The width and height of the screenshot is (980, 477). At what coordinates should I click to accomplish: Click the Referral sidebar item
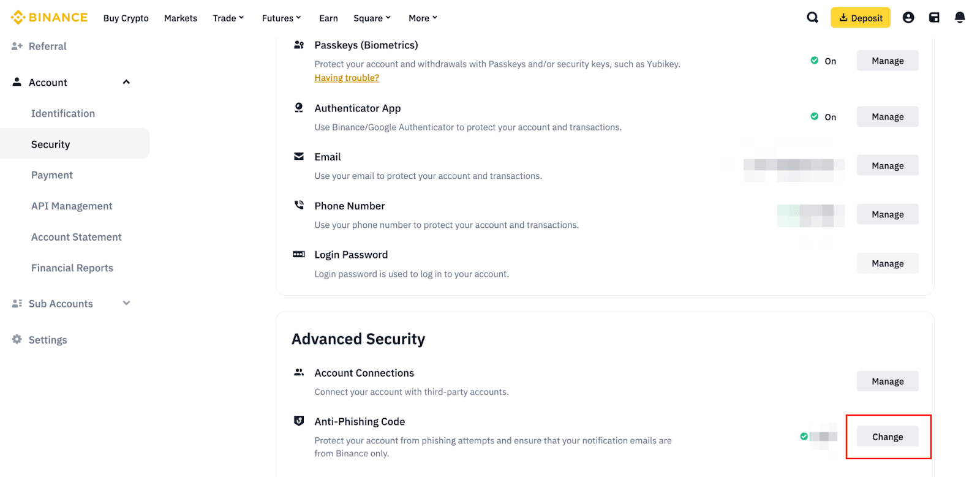pos(47,47)
